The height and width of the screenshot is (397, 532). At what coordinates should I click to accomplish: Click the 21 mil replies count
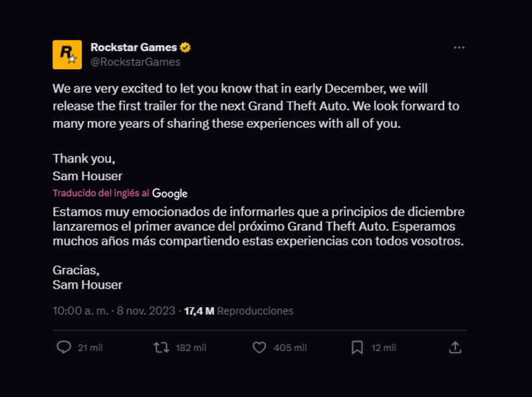[x=90, y=348]
